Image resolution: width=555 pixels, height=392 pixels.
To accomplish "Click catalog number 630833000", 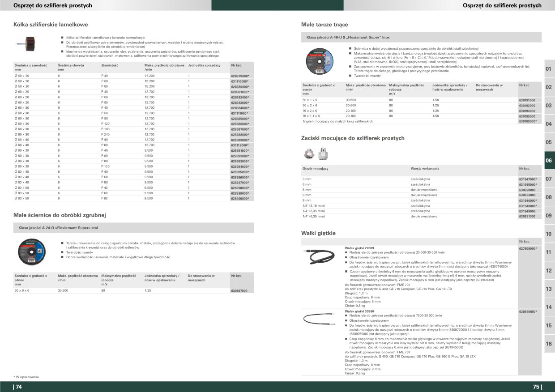I will tap(527, 195).
